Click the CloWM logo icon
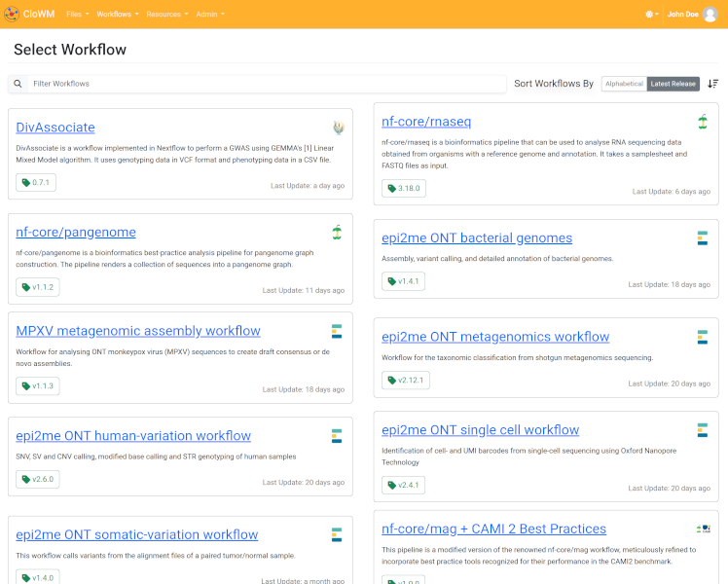This screenshot has height=584, width=728. click(x=12, y=15)
